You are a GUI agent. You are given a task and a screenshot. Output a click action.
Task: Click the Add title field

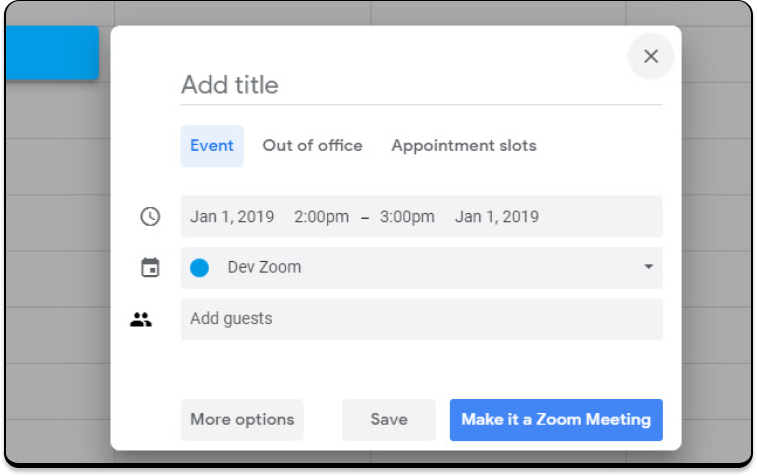tap(420, 85)
